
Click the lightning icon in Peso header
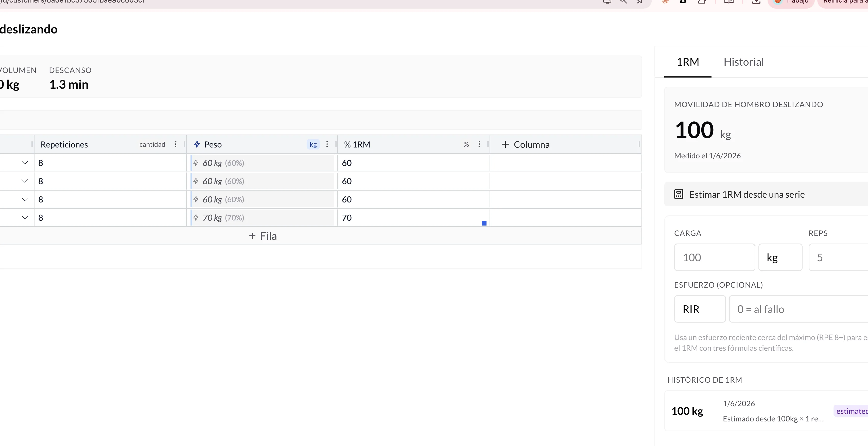click(x=197, y=144)
